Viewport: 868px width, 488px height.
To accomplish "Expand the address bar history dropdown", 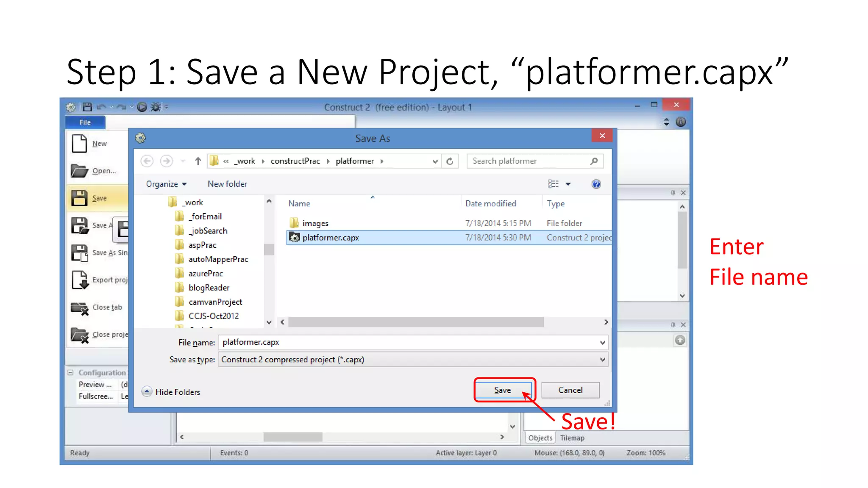I will click(435, 161).
